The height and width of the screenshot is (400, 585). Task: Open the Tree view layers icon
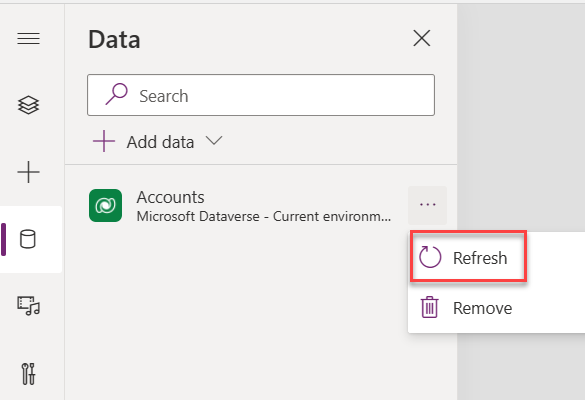coord(28,105)
